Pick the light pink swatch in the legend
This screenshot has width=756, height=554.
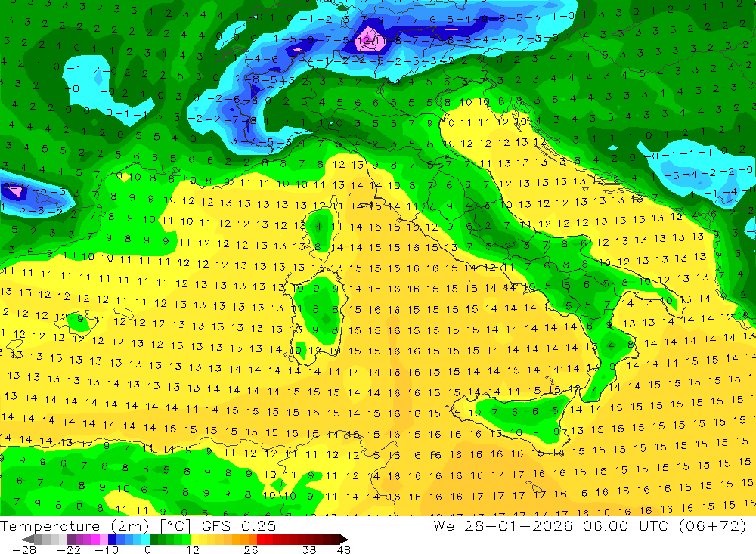click(x=104, y=540)
